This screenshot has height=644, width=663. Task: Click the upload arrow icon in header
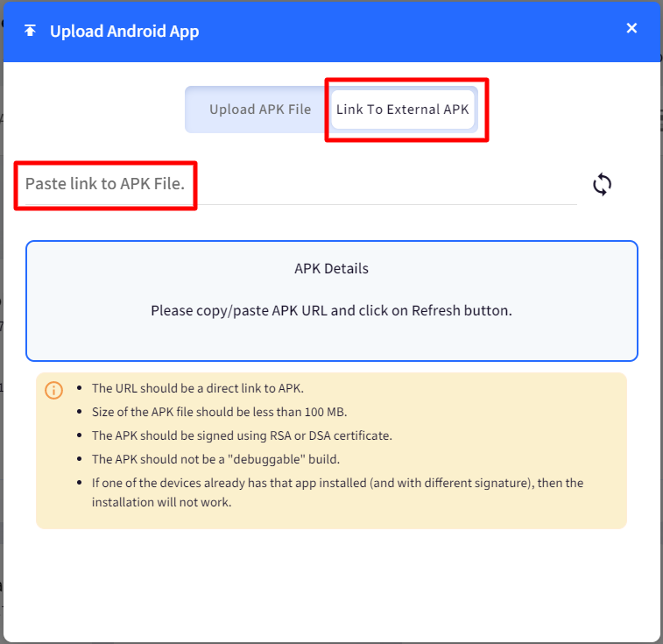(x=30, y=31)
